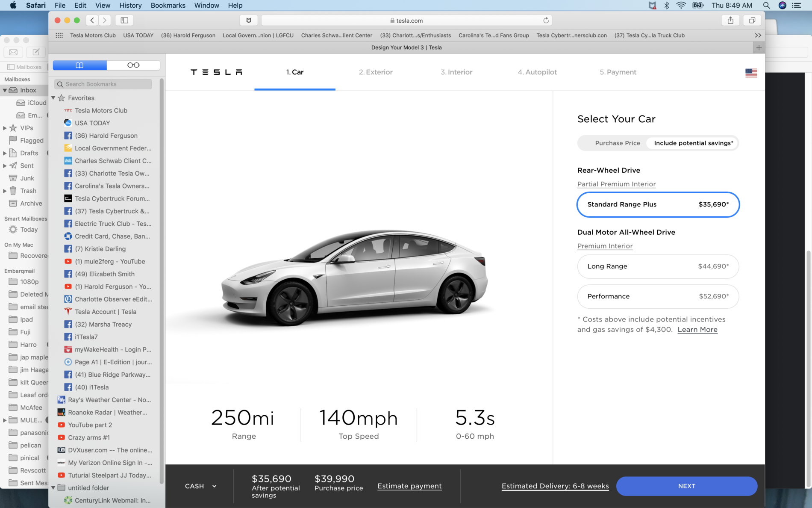This screenshot has height=508, width=812.
Task: Click the US flag region selector
Action: pyautogui.click(x=751, y=73)
